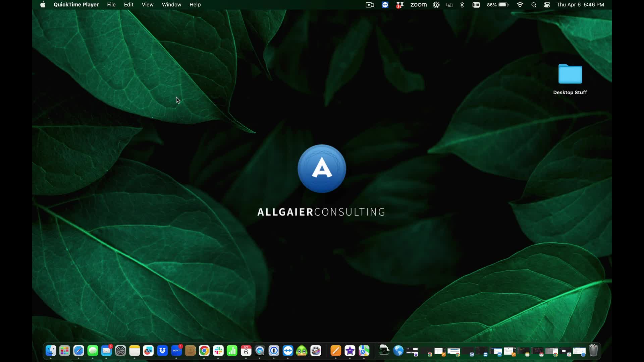The height and width of the screenshot is (362, 644).
Task: Restore the minimized iMovie window
Action: click(412, 351)
